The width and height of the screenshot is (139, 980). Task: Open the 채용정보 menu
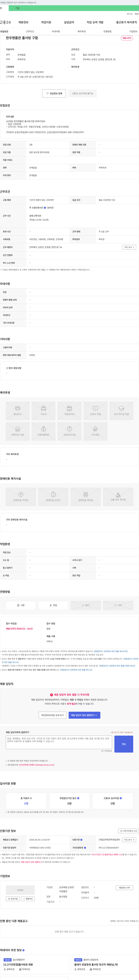pyautogui.click(x=24, y=22)
